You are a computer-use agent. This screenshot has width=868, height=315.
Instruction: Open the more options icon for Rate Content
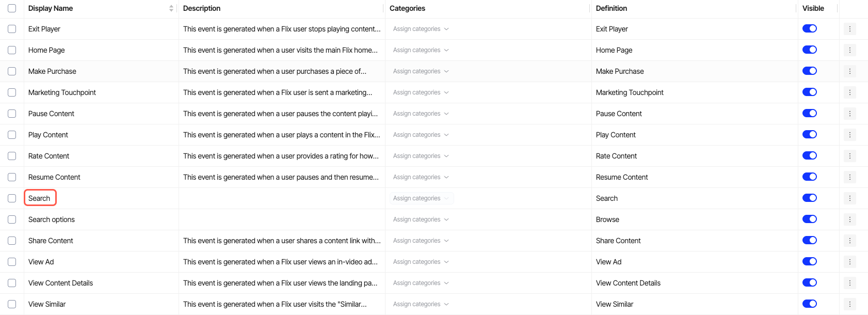coord(849,156)
